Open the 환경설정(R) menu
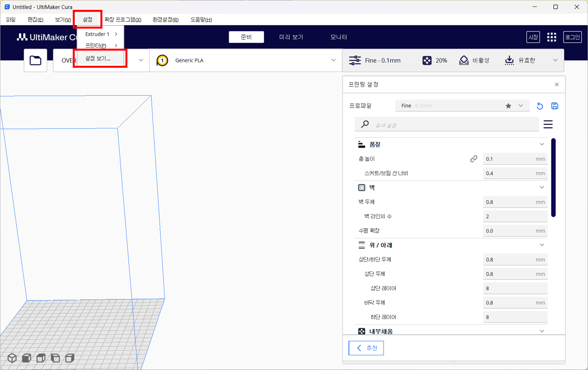The image size is (588, 370). (x=166, y=20)
